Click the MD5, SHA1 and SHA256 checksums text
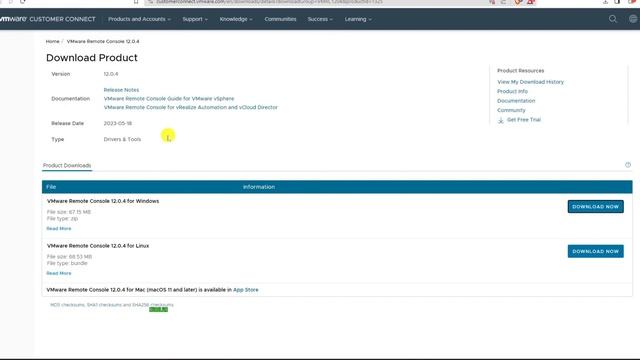Viewport: 640px width, 360px height. click(x=112, y=305)
